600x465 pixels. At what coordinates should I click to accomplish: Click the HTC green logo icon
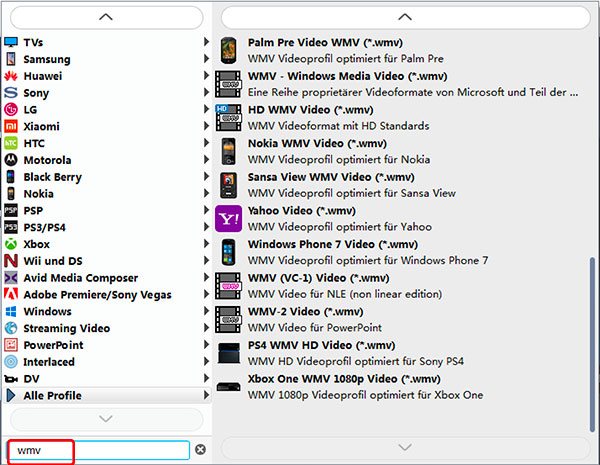pos(11,143)
